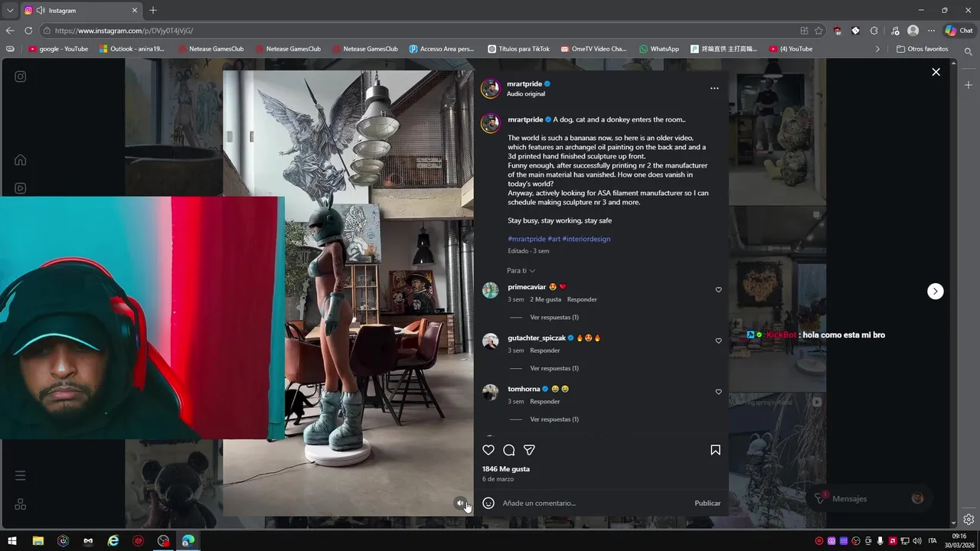
Task: Open the emoji picker in the comment box
Action: click(x=488, y=503)
